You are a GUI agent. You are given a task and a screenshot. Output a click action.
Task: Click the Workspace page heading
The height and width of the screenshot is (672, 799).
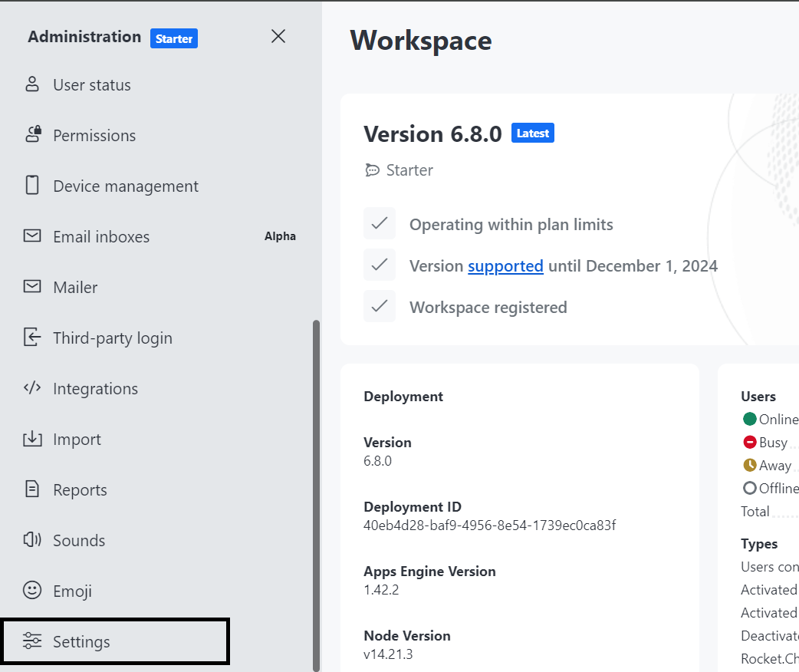click(x=421, y=41)
